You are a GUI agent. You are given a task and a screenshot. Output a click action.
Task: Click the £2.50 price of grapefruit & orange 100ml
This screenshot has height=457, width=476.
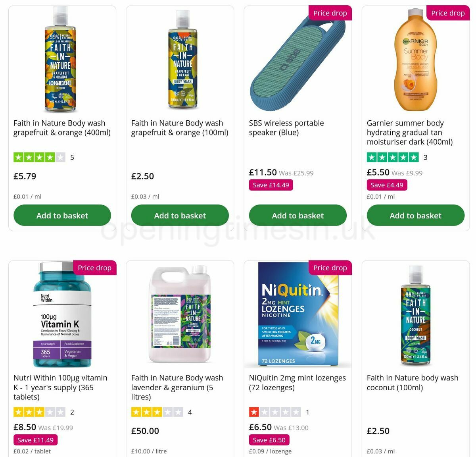pyautogui.click(x=142, y=176)
